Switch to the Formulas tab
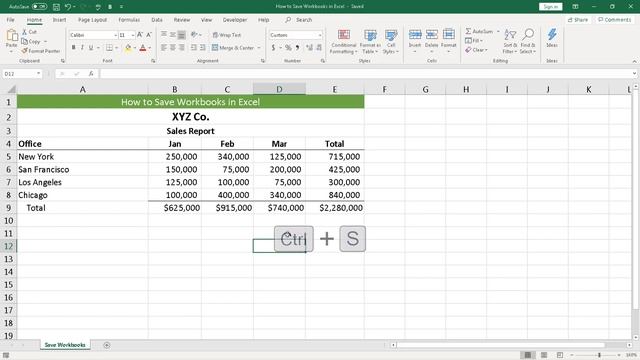The image size is (640, 360). [x=129, y=20]
